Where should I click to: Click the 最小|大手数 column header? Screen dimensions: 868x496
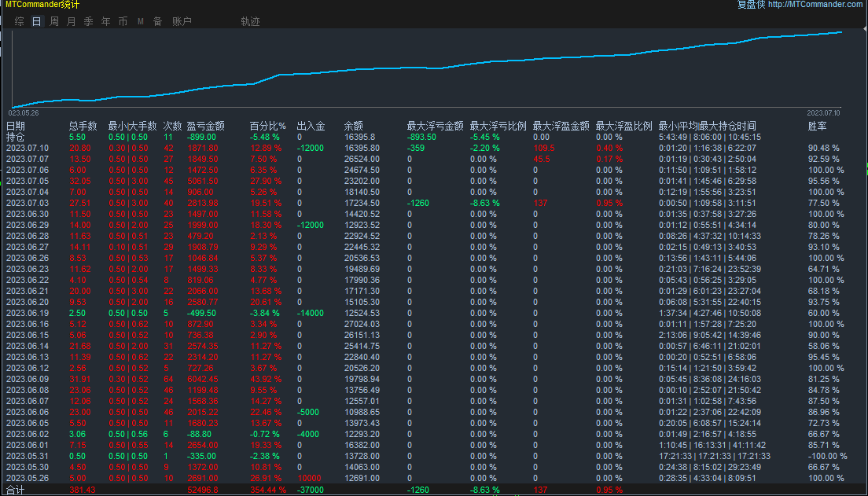133,127
